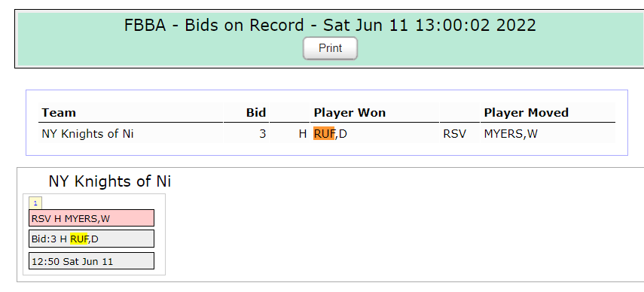Screen dimensions: 644x292
Task: Click the FBBA Bids on Record title
Action: [x=330, y=26]
